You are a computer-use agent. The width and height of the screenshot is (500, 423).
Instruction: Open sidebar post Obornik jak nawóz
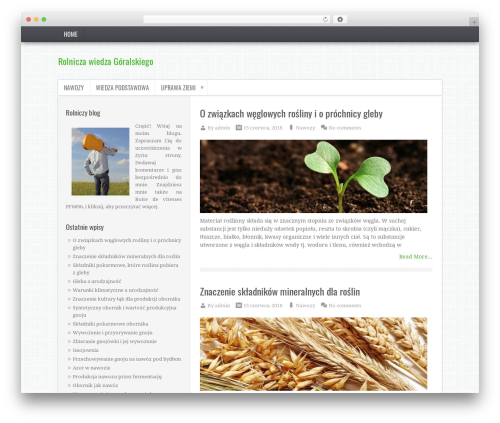coord(95,385)
